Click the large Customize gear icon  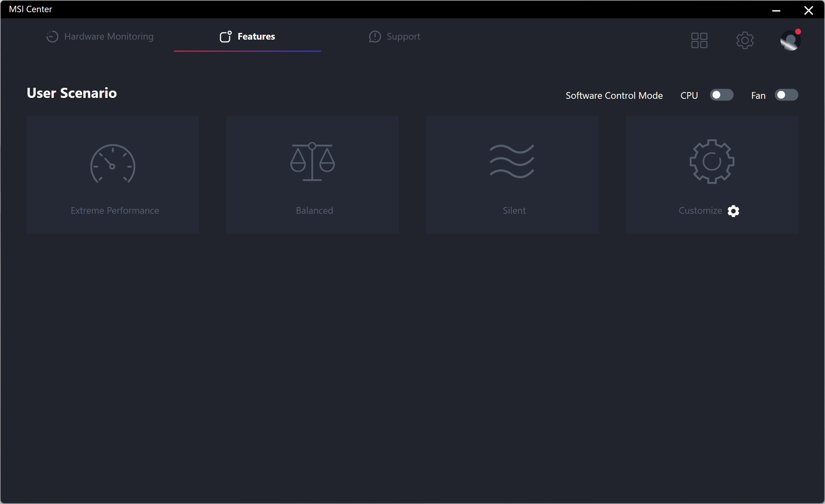[x=712, y=162]
